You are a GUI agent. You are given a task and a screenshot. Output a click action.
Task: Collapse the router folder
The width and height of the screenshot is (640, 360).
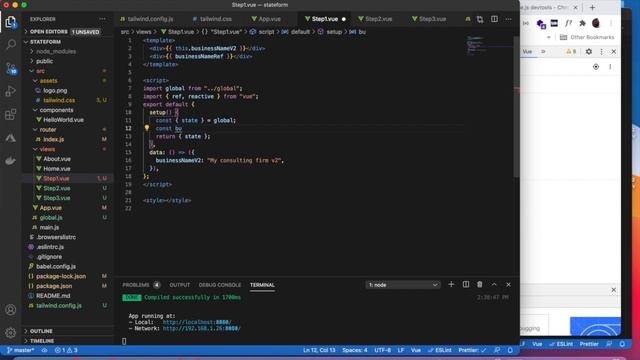48,130
